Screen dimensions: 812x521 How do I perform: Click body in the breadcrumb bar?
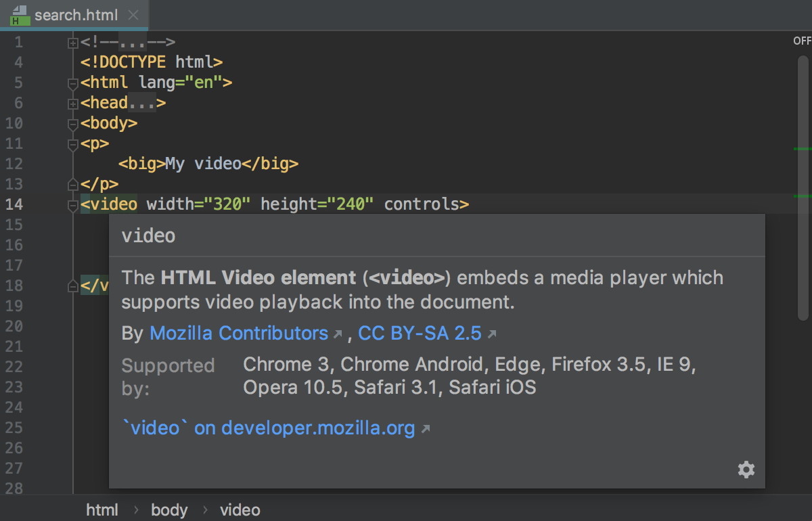point(169,509)
